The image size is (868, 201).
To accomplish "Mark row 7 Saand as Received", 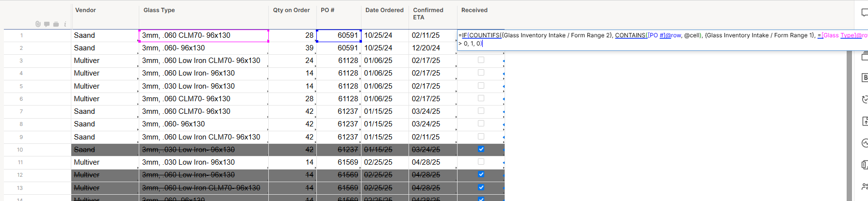I will 481,111.
